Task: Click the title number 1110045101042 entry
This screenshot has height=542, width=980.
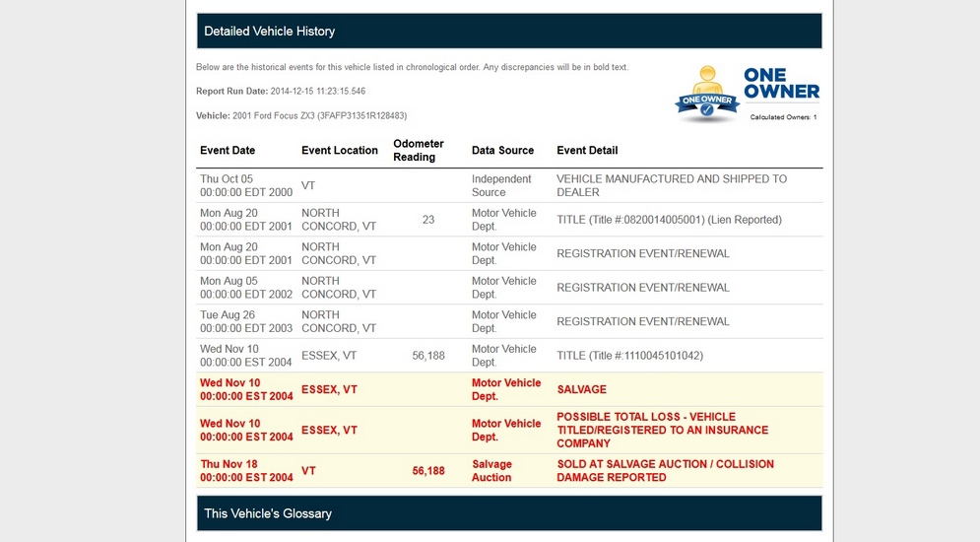Action: pyautogui.click(x=629, y=356)
